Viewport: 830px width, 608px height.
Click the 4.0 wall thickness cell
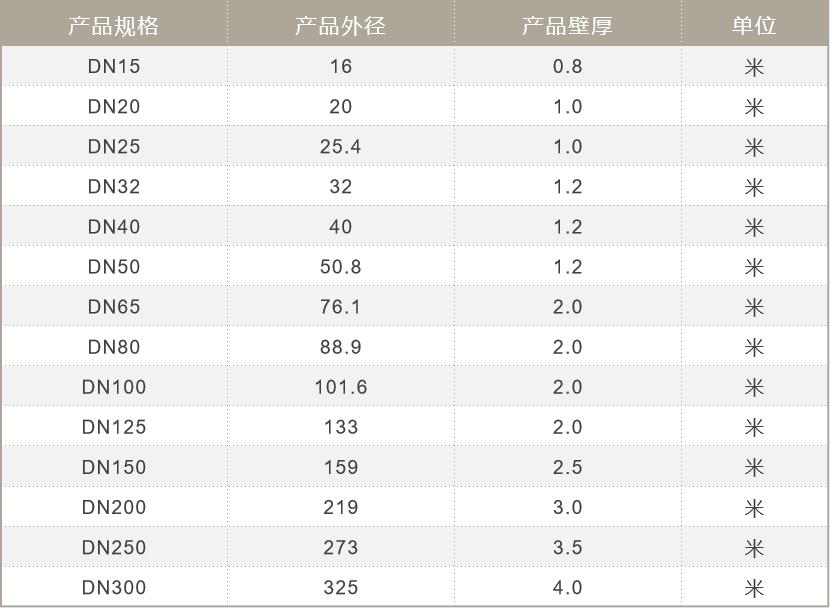click(567, 587)
